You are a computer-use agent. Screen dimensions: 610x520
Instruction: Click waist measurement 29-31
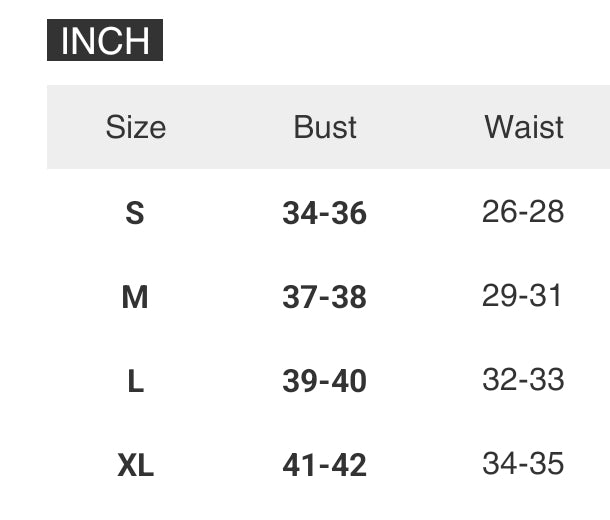(x=522, y=296)
